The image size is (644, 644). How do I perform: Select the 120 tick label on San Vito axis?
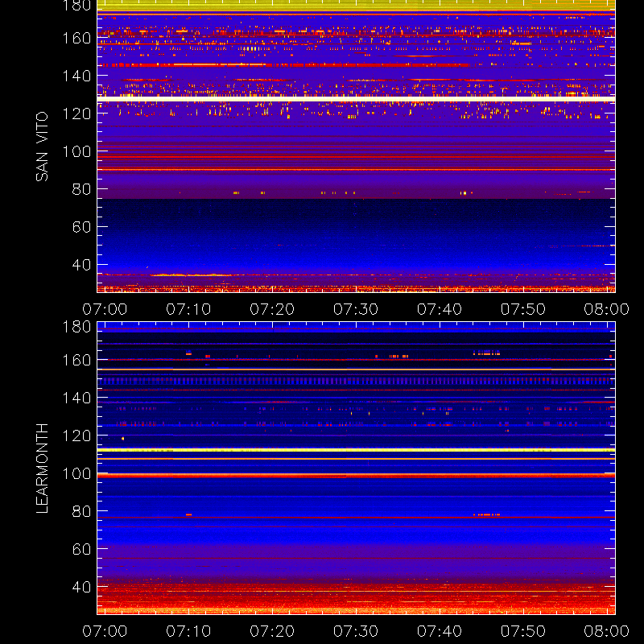coord(76,114)
